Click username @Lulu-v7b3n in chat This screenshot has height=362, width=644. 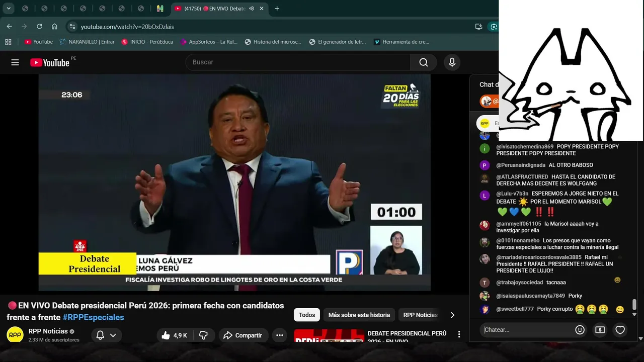coord(512,194)
